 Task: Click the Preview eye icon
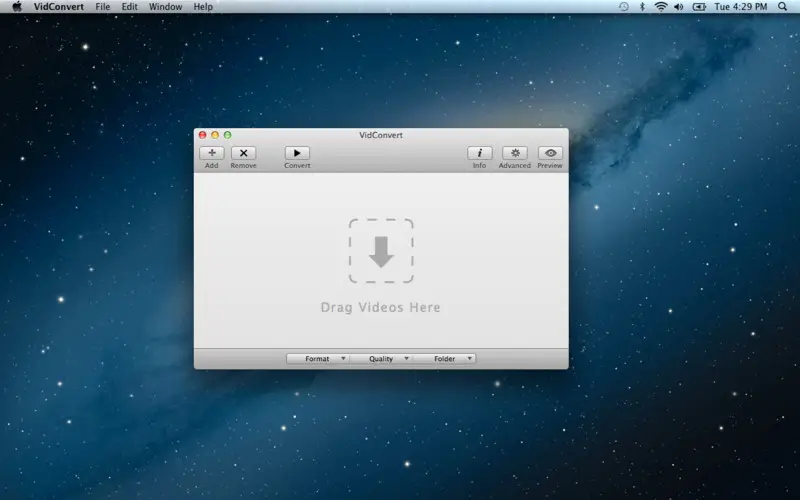[550, 153]
